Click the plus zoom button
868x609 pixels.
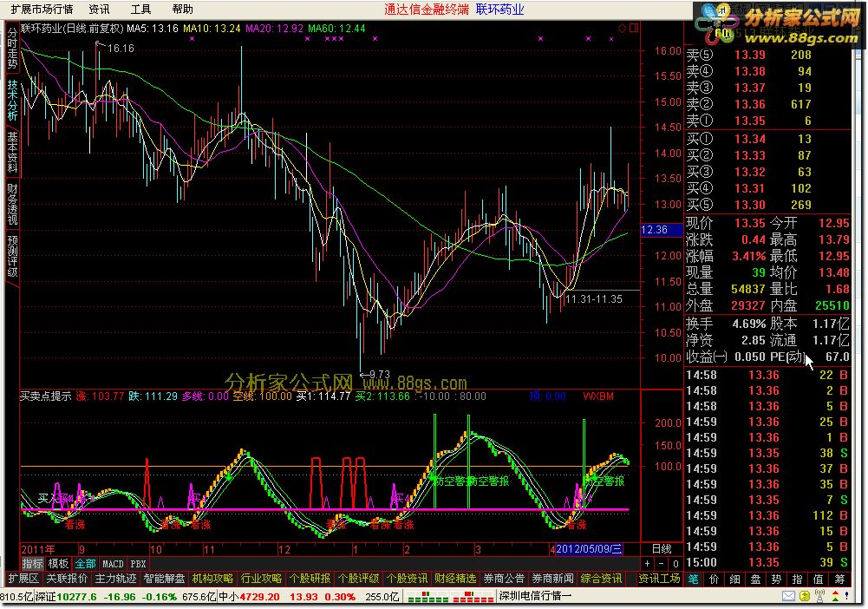648,564
